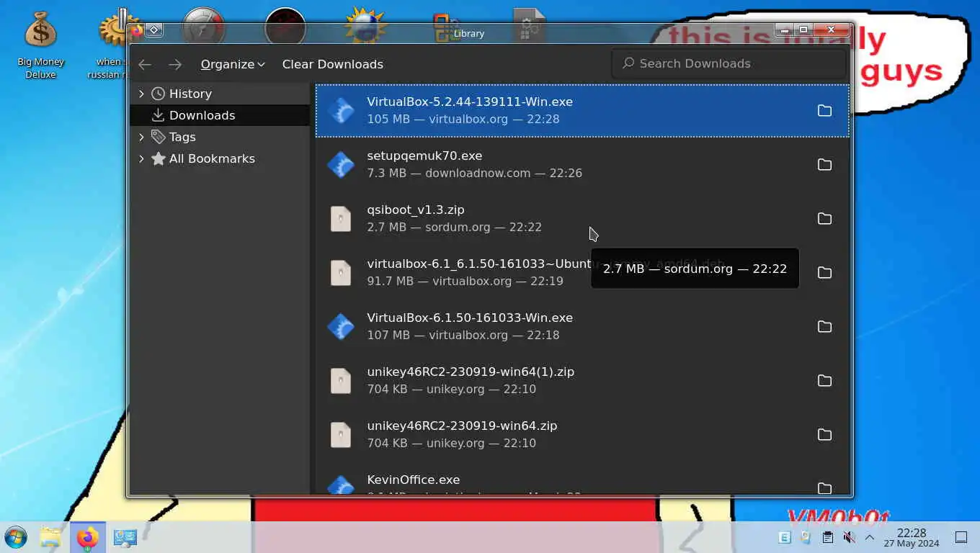The height and width of the screenshot is (553, 980).
Task: Open Big Money Deluxe desktop icon
Action: [40, 43]
